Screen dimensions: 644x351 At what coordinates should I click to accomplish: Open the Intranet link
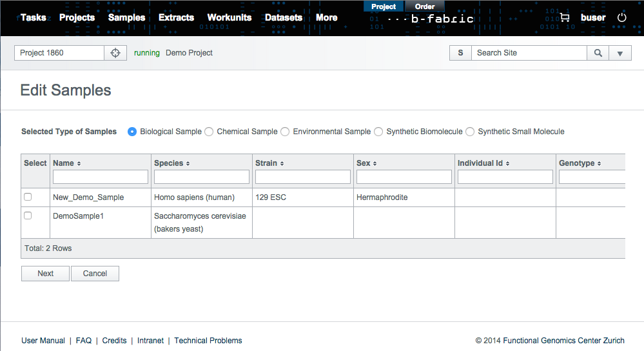tap(150, 340)
